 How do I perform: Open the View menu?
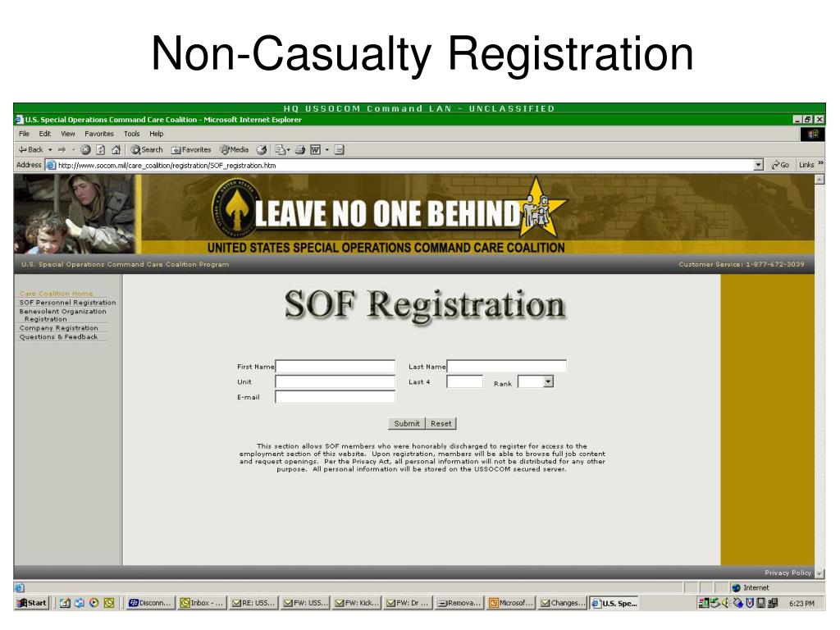coord(67,134)
